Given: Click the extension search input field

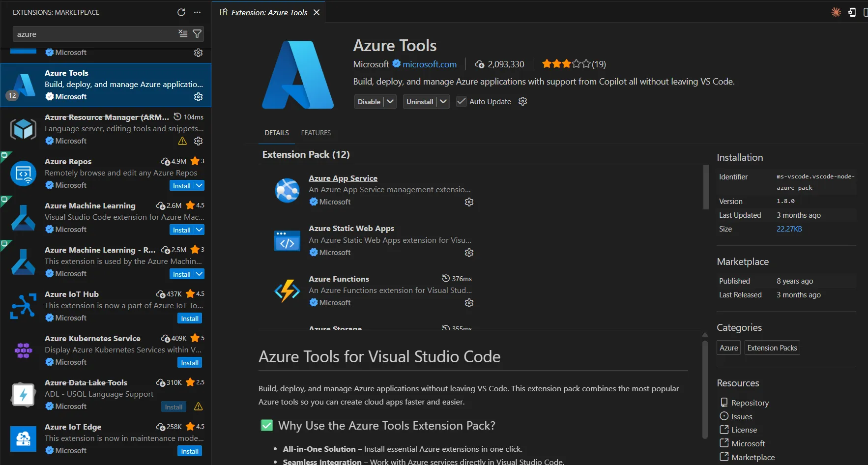Looking at the screenshot, I should click(x=93, y=34).
